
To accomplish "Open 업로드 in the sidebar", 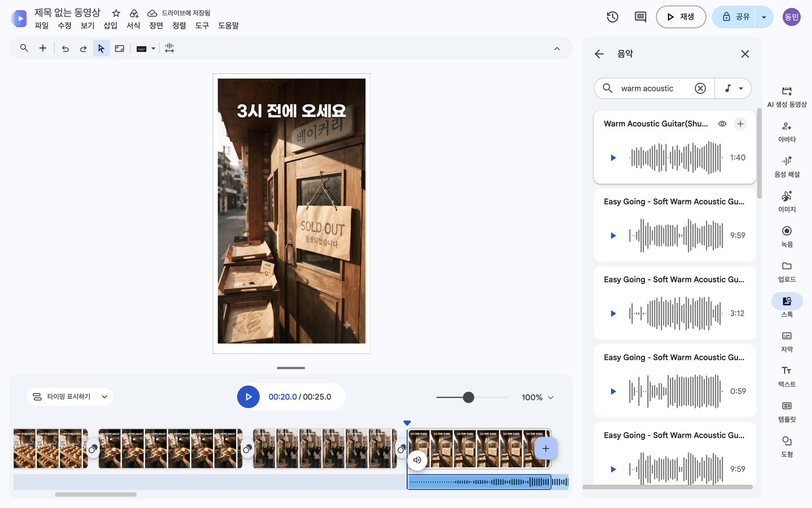I will point(787,272).
